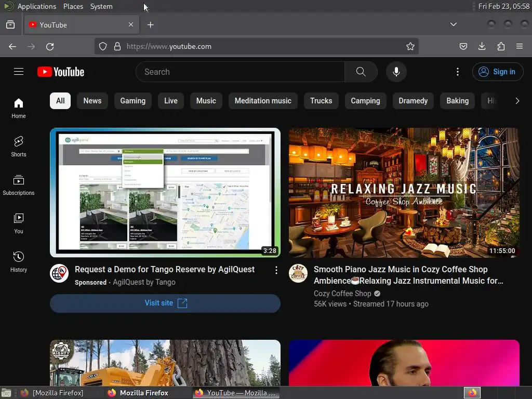Select the Camping filter chip
The width and height of the screenshot is (532, 399).
(x=365, y=101)
